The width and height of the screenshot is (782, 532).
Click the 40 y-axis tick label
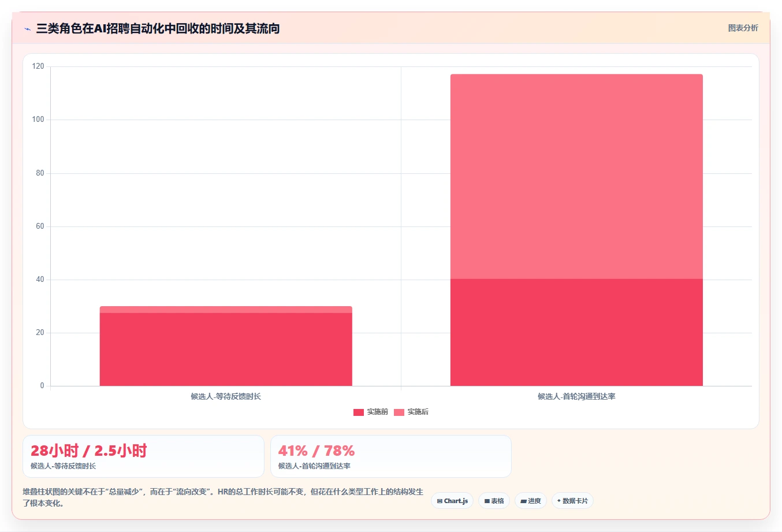click(x=40, y=279)
